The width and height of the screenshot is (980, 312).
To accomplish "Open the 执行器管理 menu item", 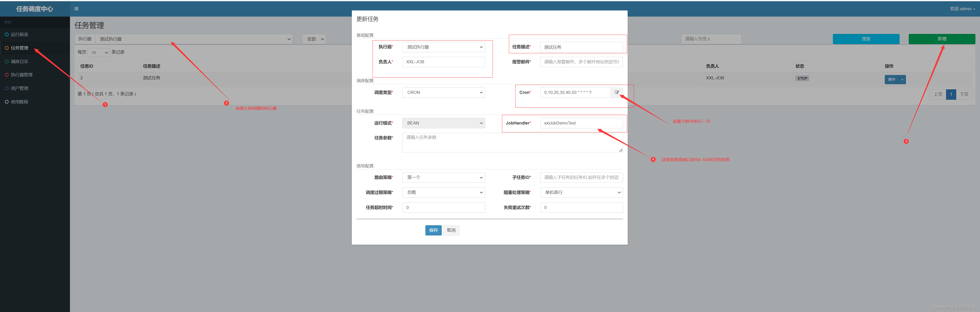I will (x=35, y=75).
